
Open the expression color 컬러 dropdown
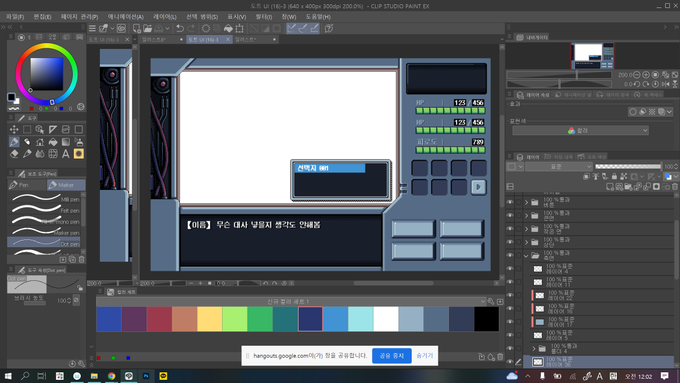[x=580, y=131]
